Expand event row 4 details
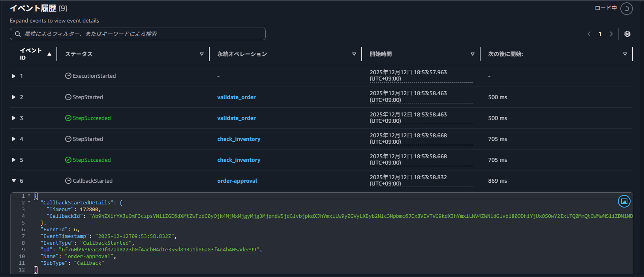 [x=14, y=139]
